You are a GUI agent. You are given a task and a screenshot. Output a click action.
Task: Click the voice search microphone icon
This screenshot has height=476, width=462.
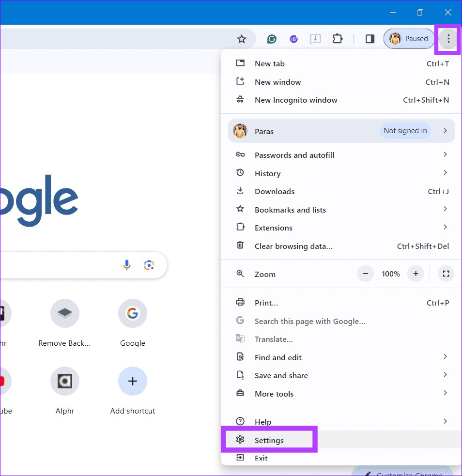point(127,265)
